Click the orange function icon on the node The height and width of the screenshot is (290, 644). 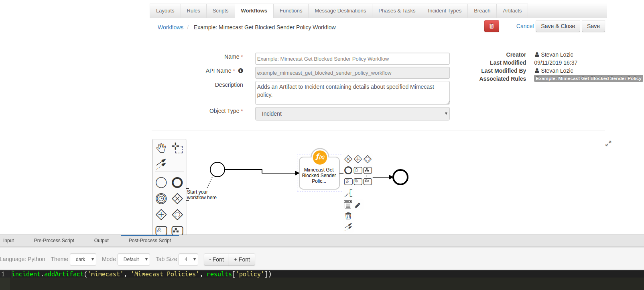point(320,157)
